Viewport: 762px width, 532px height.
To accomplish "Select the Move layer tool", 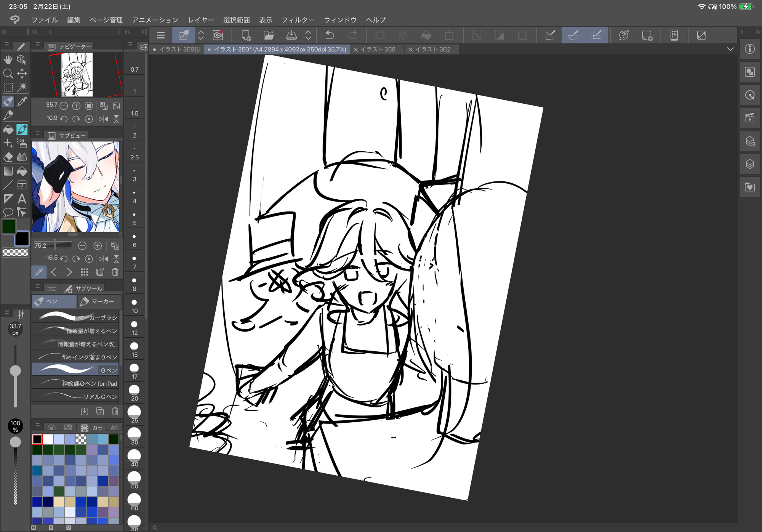I will pos(22,73).
